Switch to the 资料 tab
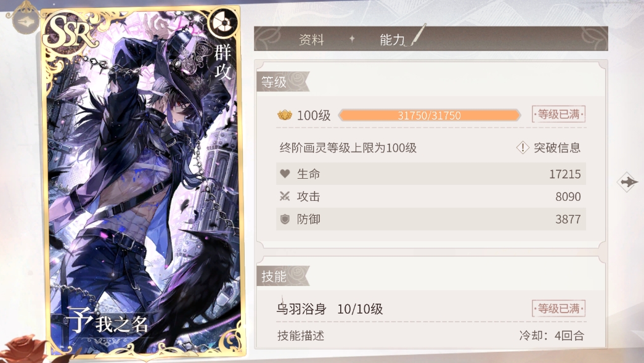Screen dimensions: 644x363 [x=311, y=39]
